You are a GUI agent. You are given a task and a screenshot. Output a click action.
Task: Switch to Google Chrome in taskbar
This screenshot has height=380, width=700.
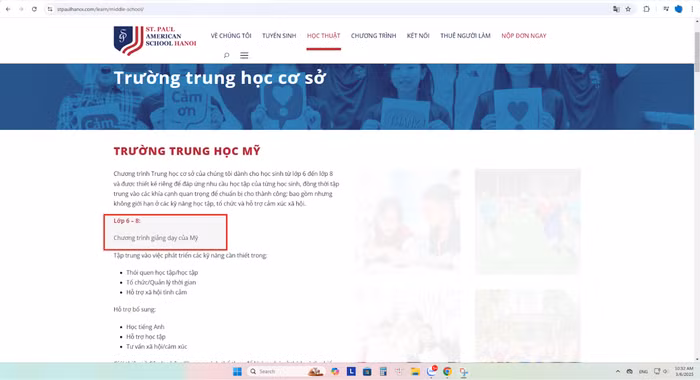coord(447,372)
